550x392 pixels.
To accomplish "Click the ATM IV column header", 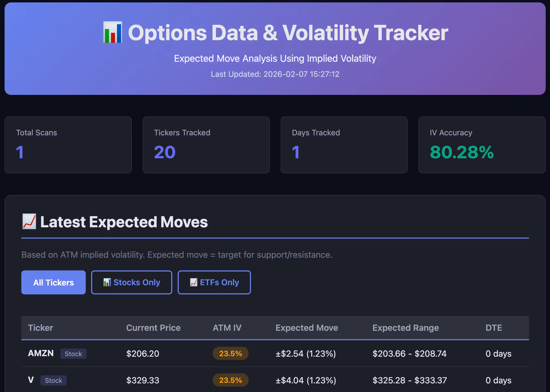I will coord(227,328).
